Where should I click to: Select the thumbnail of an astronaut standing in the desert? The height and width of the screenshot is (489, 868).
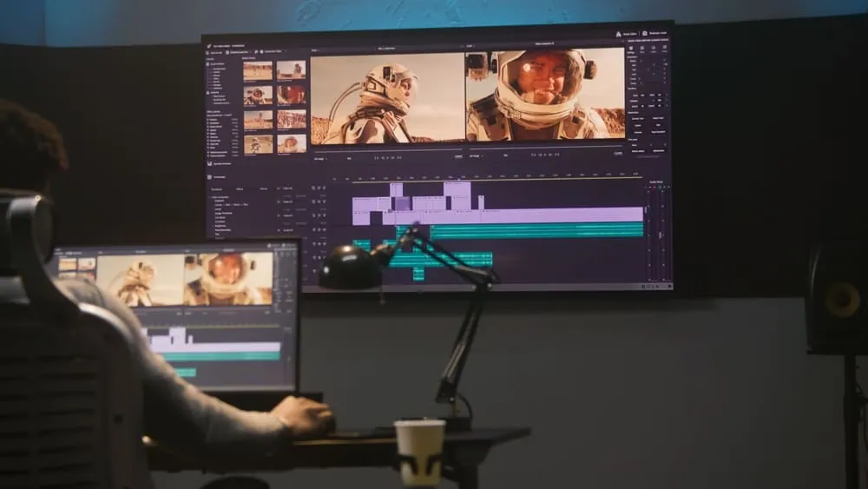coord(291,69)
